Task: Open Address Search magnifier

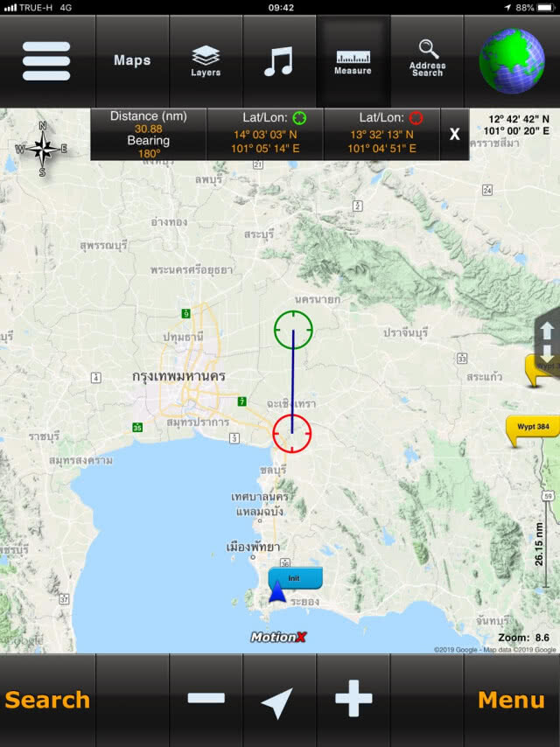Action: [428, 59]
